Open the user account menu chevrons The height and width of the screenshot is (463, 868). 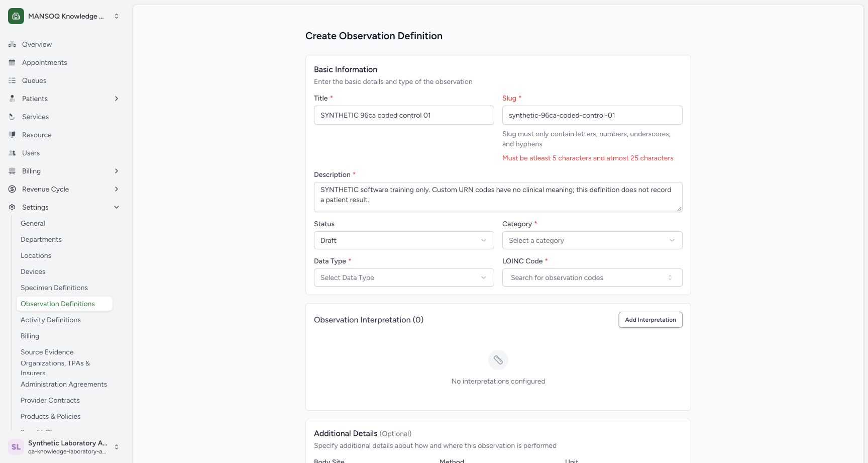pos(117,446)
